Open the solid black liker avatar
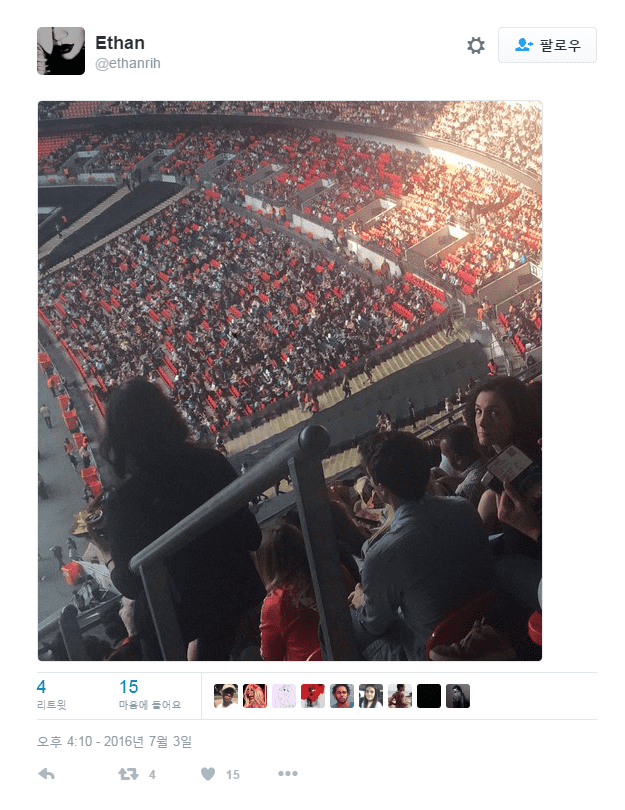This screenshot has width=625, height=810. tap(429, 696)
